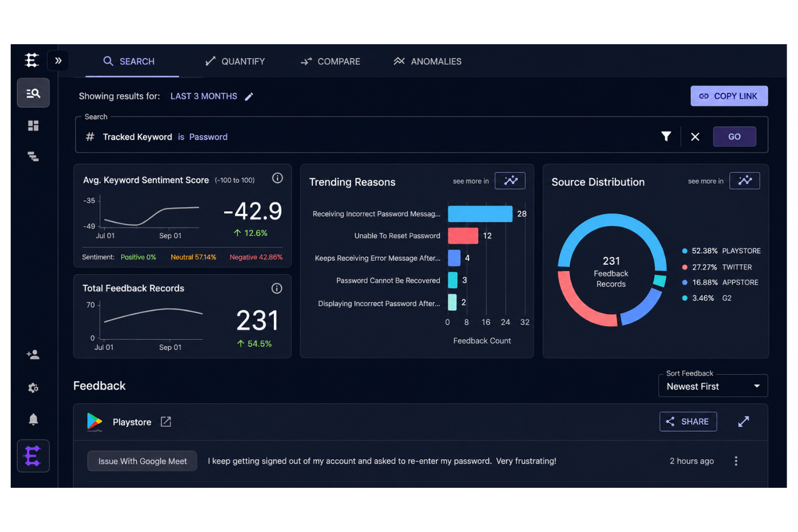The image size is (798, 532).
Task: Open notifications bell in sidebar
Action: 33,419
